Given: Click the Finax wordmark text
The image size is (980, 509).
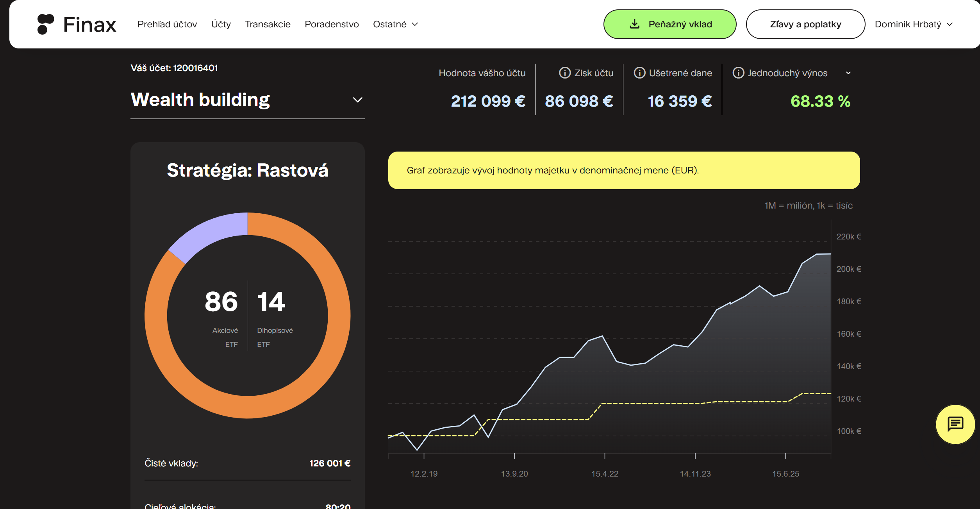Looking at the screenshot, I should tap(90, 25).
